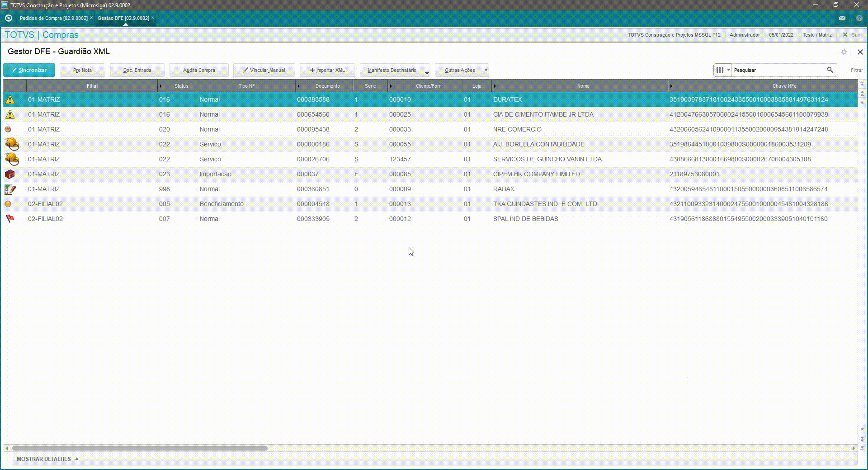This screenshot has height=470, width=868.
Task: Open the Manifesto Destinatário dropdown
Action: pos(395,70)
